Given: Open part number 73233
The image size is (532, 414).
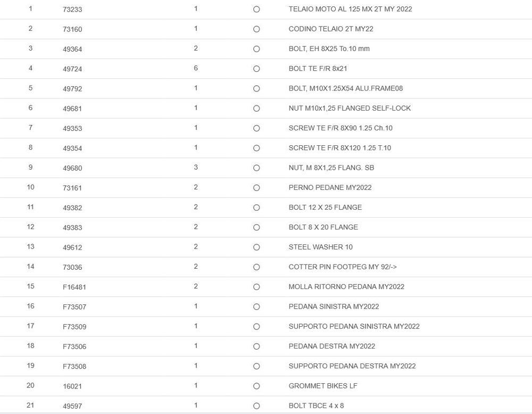Looking at the screenshot, I should pyautogui.click(x=72, y=10).
